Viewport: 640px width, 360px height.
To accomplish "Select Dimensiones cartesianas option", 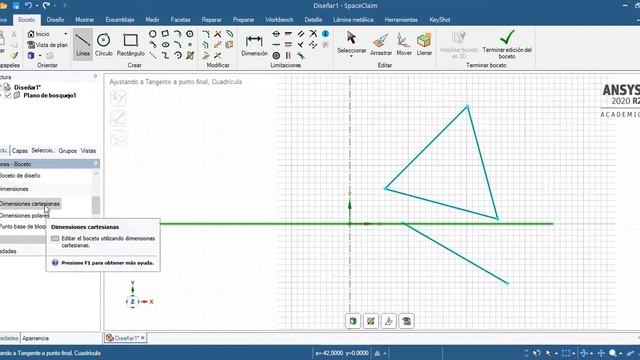I will (x=29, y=204).
